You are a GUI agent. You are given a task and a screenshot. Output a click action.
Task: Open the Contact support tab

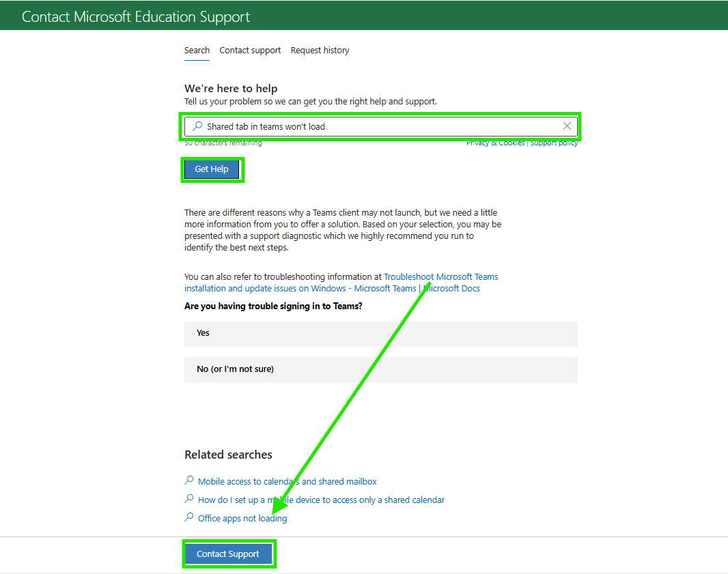pos(250,50)
